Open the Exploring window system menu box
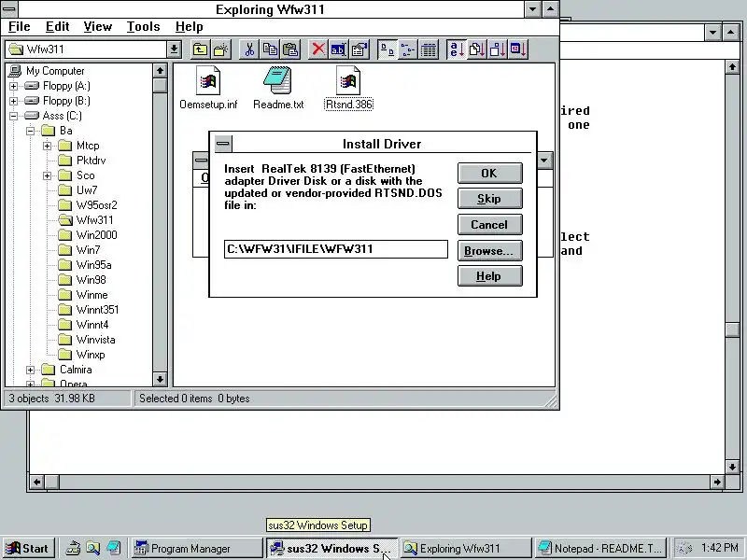The width and height of the screenshot is (747, 560). click(9, 9)
